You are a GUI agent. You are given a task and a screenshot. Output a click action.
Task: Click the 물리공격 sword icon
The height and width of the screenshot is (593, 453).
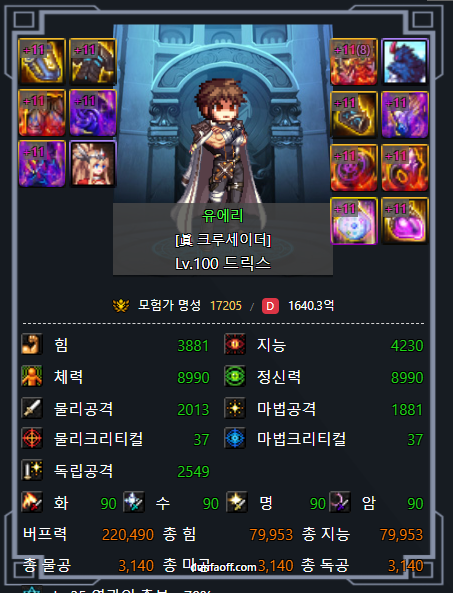pyautogui.click(x=32, y=408)
